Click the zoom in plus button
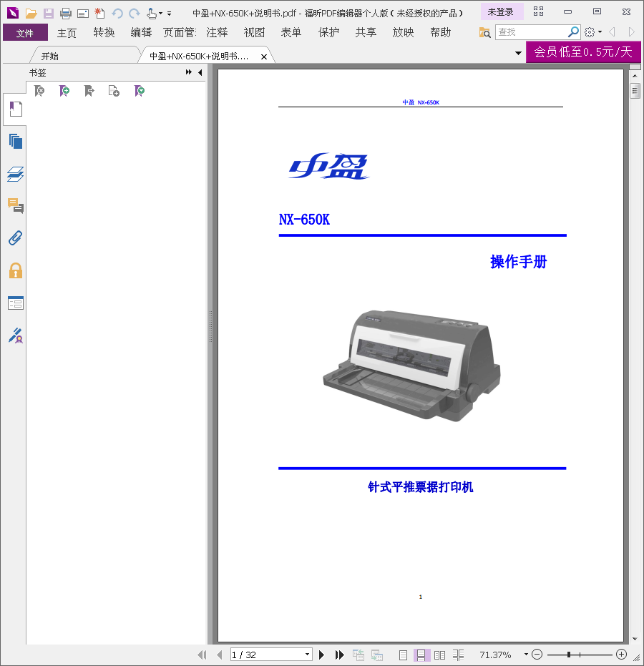This screenshot has width=644, height=666. coord(622,655)
